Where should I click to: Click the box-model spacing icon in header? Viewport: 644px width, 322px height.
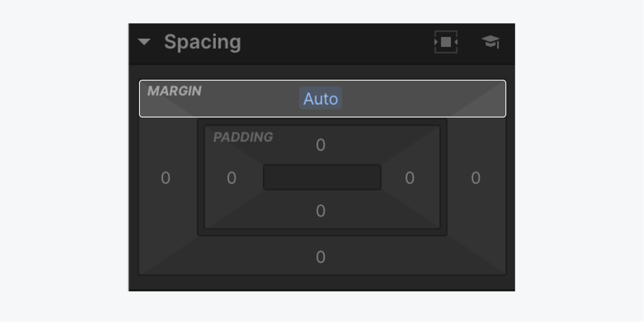(x=446, y=42)
